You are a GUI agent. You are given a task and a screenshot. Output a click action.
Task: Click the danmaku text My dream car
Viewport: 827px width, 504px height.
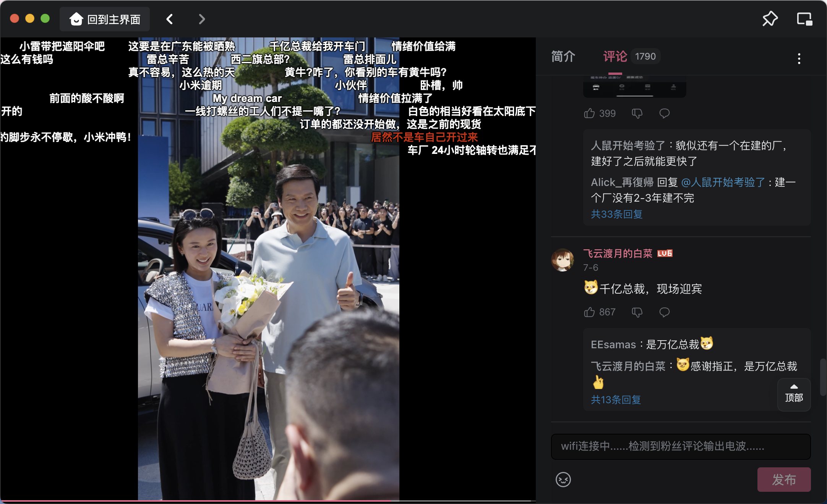click(247, 98)
